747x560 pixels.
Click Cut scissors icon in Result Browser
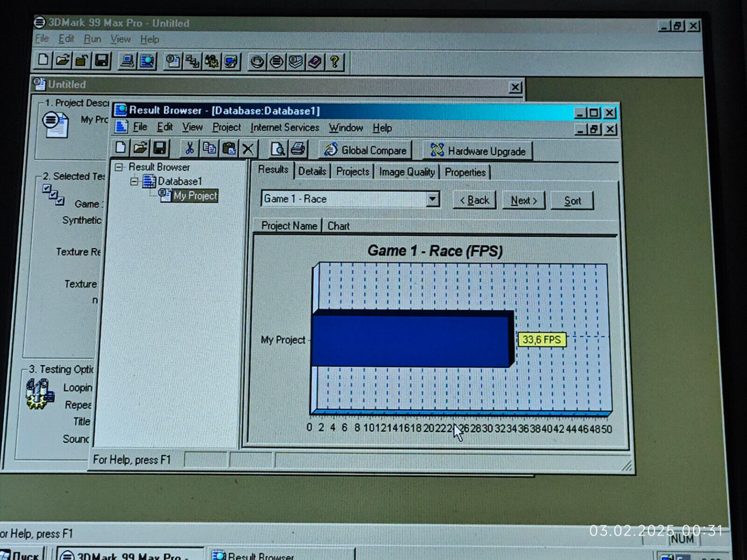[189, 149]
